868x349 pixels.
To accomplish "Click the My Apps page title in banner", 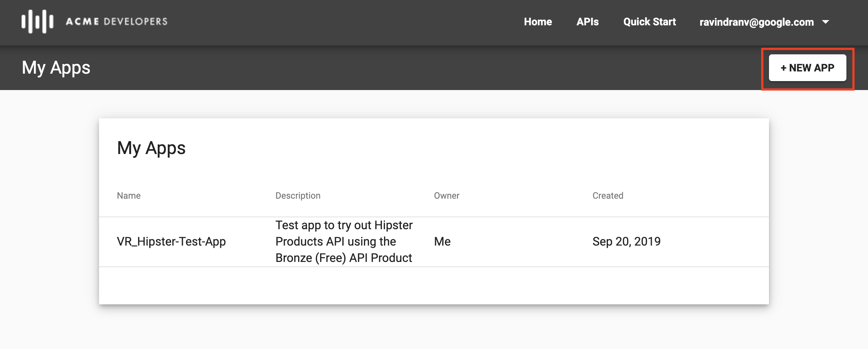I will (x=56, y=68).
